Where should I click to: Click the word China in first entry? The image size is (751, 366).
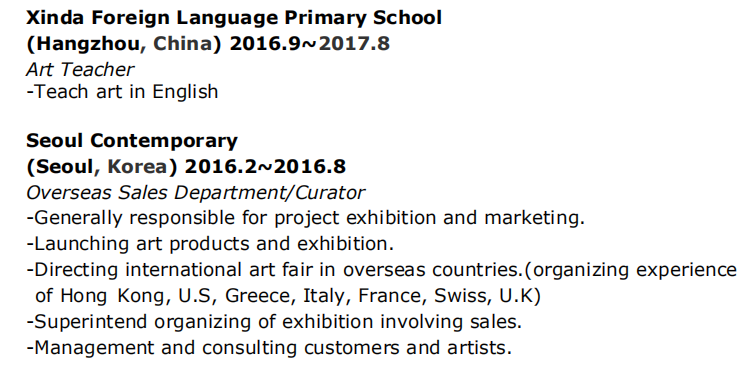(x=182, y=44)
